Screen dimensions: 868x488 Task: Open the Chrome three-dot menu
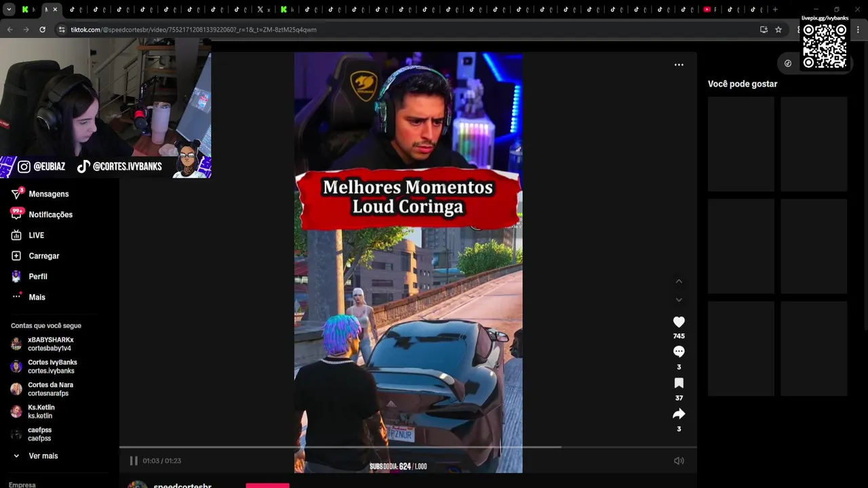[x=859, y=30]
